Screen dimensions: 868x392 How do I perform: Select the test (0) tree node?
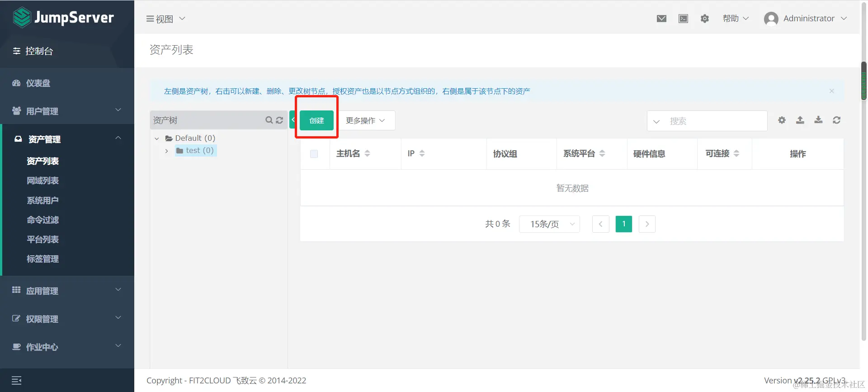[196, 151]
